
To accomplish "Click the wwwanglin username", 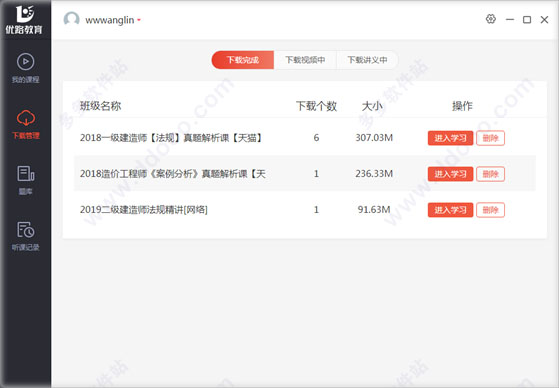I will pyautogui.click(x=109, y=20).
